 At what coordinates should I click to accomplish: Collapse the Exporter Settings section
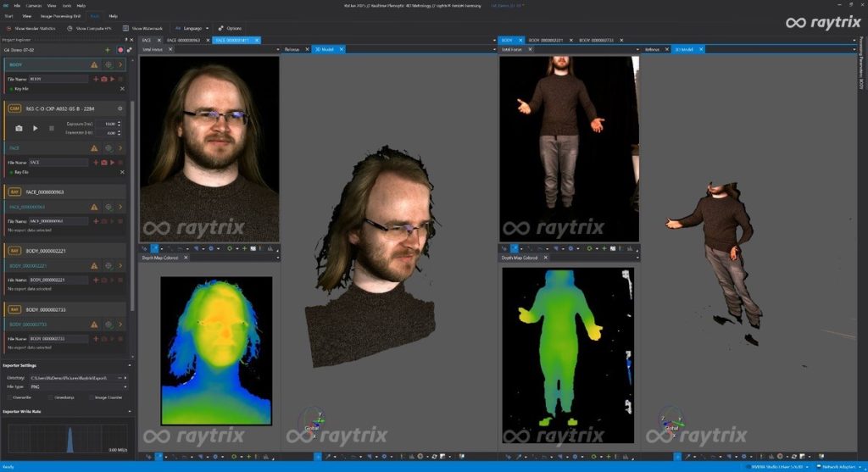[128, 365]
